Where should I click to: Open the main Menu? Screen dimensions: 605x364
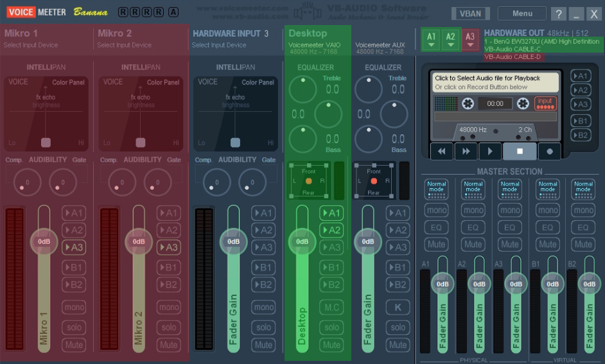coord(522,13)
